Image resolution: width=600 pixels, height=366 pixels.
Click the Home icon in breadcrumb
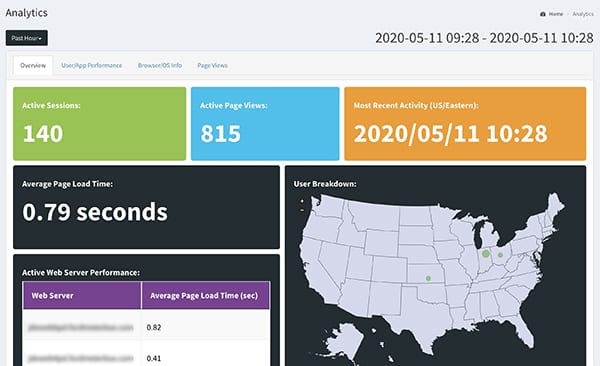tap(543, 14)
